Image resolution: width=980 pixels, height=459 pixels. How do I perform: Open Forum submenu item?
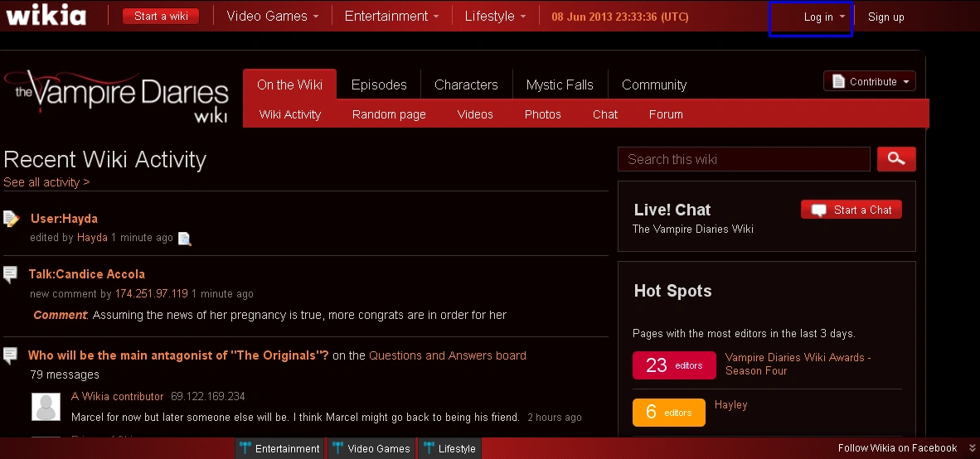coord(666,114)
